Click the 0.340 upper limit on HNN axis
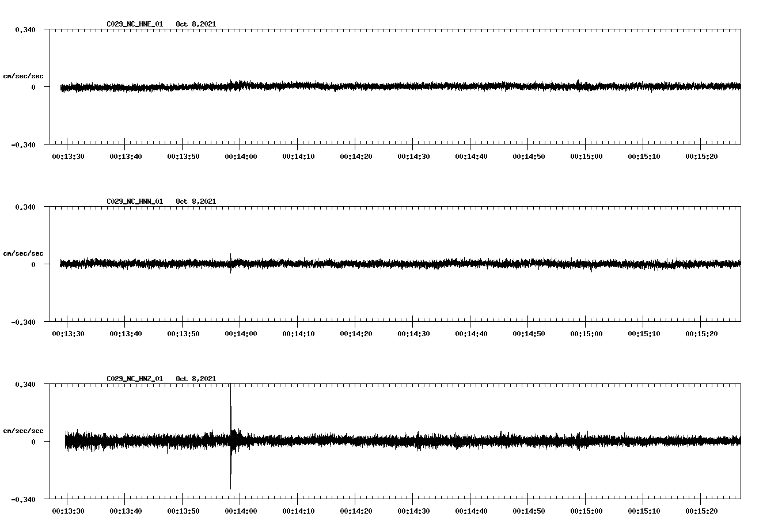782x532 pixels. [x=25, y=207]
